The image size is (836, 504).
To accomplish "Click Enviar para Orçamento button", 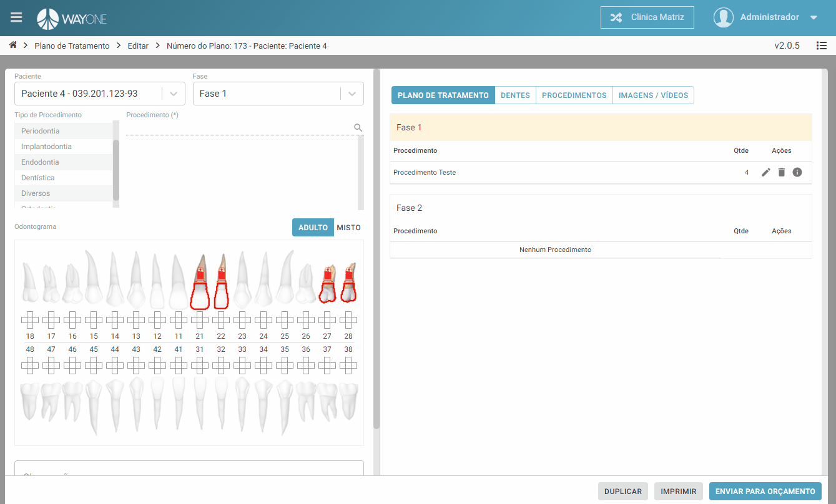I will point(765,492).
